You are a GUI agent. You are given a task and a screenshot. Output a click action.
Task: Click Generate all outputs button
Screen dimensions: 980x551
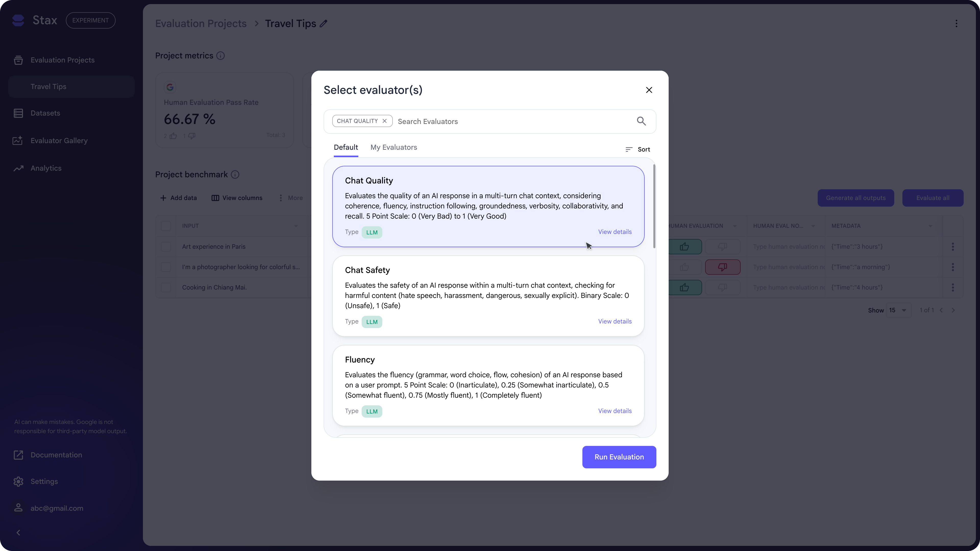tap(856, 198)
